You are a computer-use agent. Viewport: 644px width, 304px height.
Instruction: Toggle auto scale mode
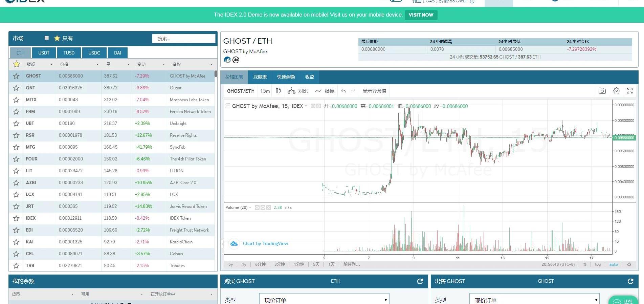coord(614,264)
